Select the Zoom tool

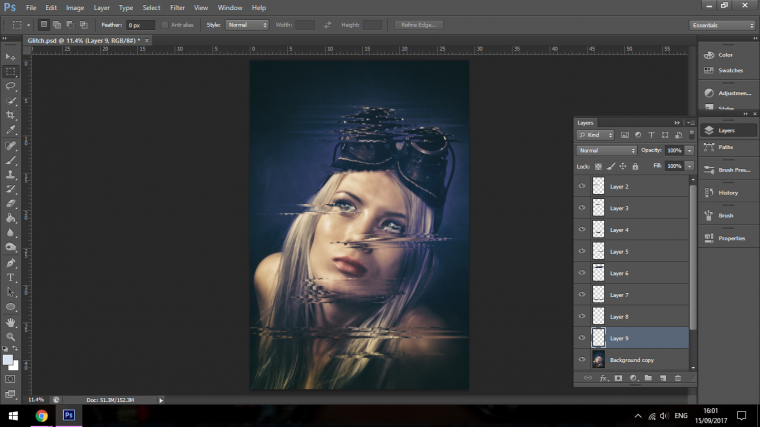click(10, 337)
